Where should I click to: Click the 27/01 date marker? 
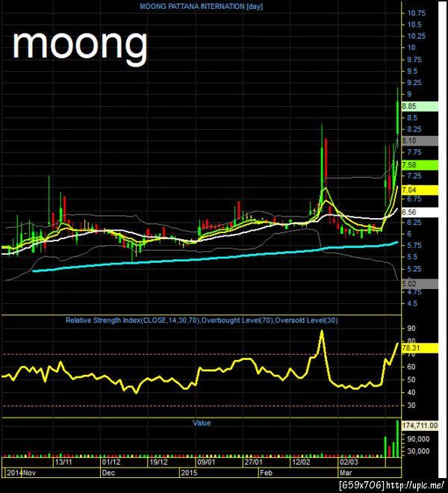point(253,462)
